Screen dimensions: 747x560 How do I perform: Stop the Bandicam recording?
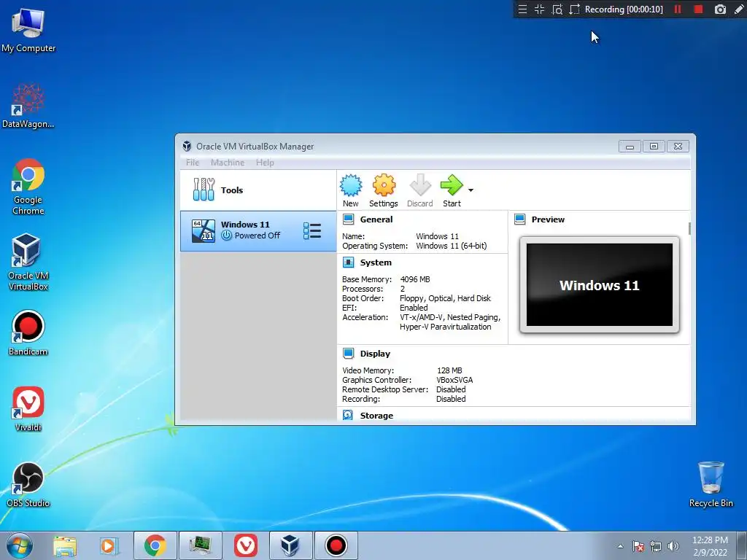pyautogui.click(x=698, y=9)
